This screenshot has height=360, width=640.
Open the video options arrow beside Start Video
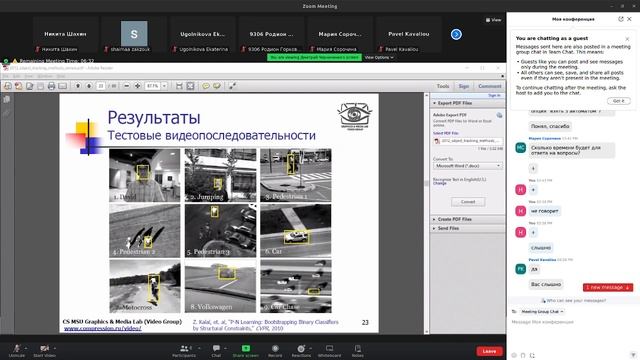click(x=55, y=348)
